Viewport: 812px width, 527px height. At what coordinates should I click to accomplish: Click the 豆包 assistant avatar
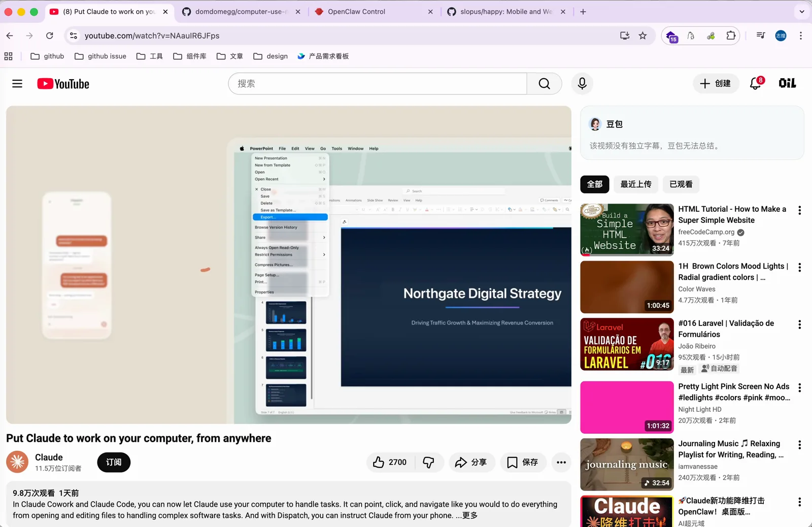[595, 124]
